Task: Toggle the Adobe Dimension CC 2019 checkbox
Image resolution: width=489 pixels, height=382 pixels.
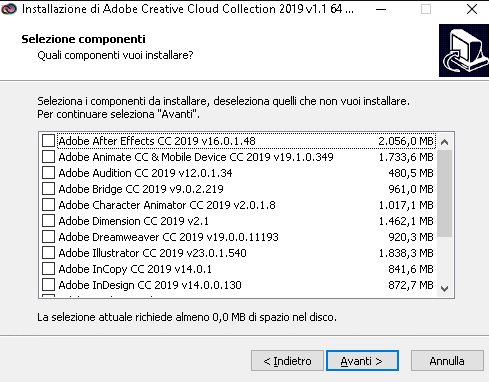Action: pyautogui.click(x=48, y=221)
